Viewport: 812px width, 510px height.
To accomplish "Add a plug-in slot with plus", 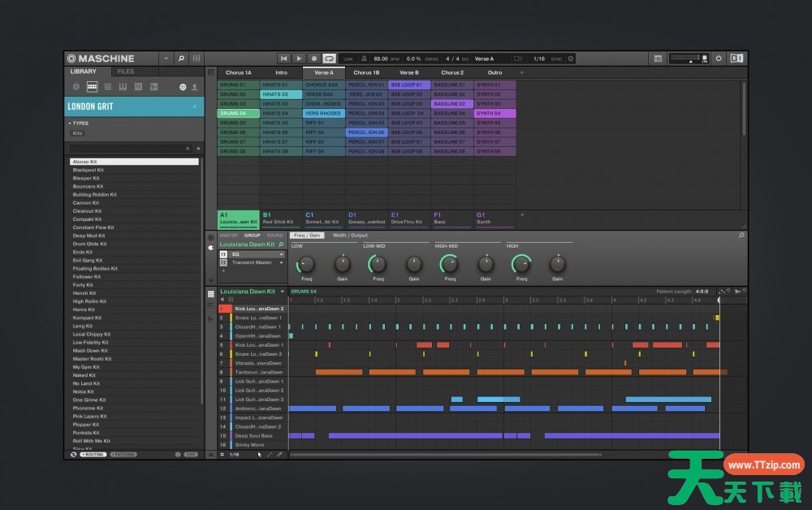I will [224, 270].
